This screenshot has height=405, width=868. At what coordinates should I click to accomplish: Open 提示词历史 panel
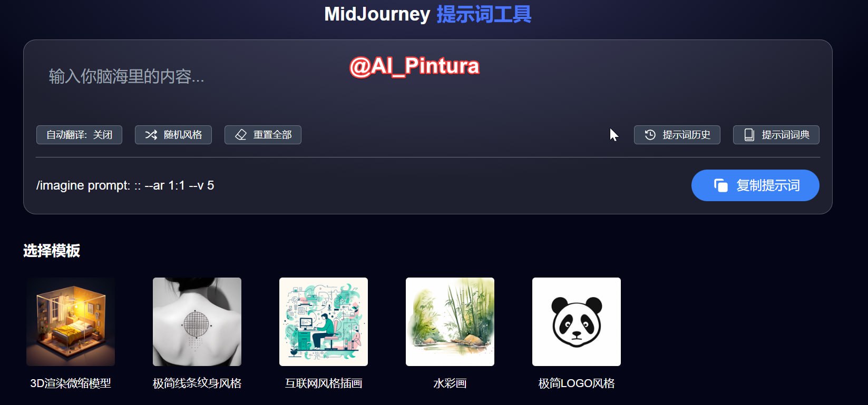click(677, 135)
